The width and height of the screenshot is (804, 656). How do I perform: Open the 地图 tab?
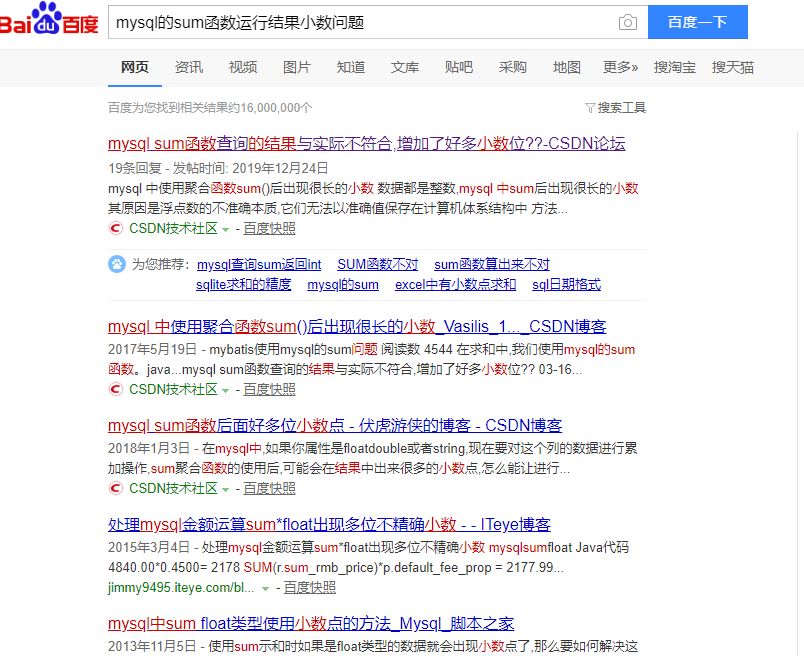tap(567, 67)
